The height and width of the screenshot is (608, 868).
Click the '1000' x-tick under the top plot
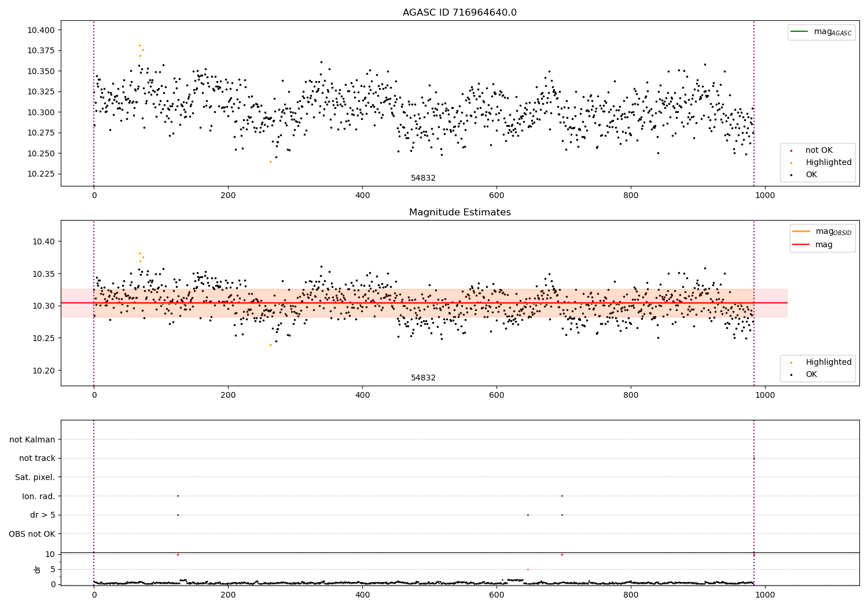click(765, 196)
